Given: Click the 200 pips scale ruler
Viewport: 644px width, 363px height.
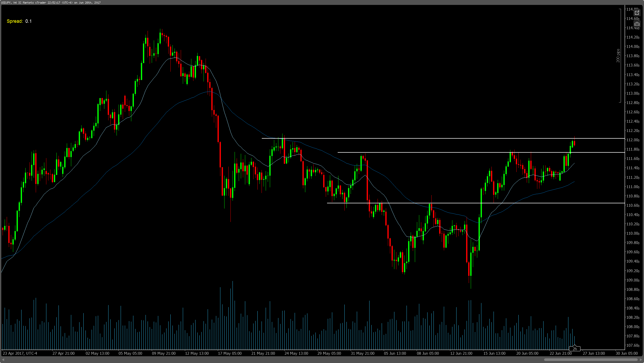Looking at the screenshot, I should click(618, 56).
